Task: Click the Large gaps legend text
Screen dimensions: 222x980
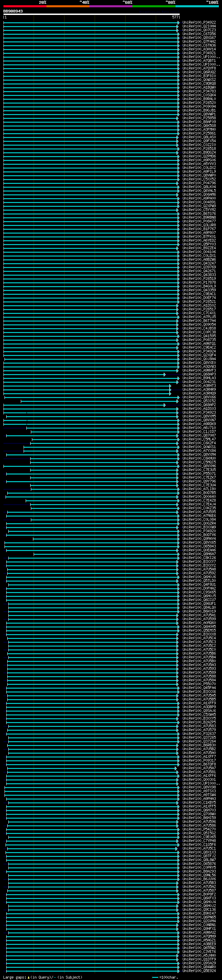Action: pos(43,977)
